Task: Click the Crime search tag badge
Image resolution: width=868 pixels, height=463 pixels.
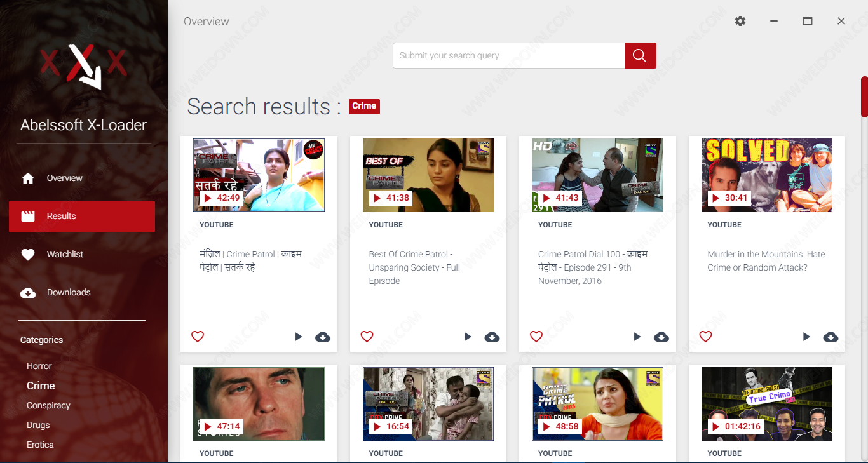Action: 364,106
